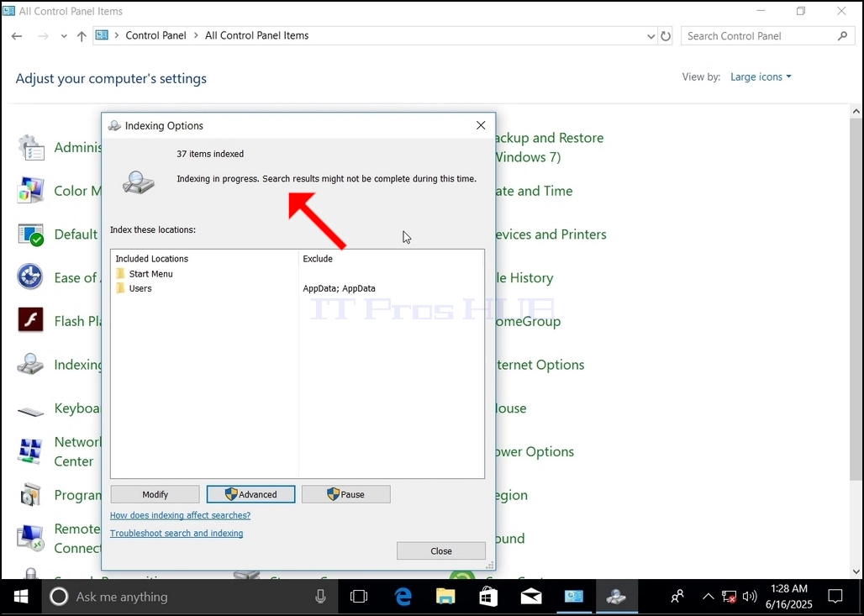Expand the View by Large icons dropdown
Screen dimensions: 864x616
[x=761, y=77]
